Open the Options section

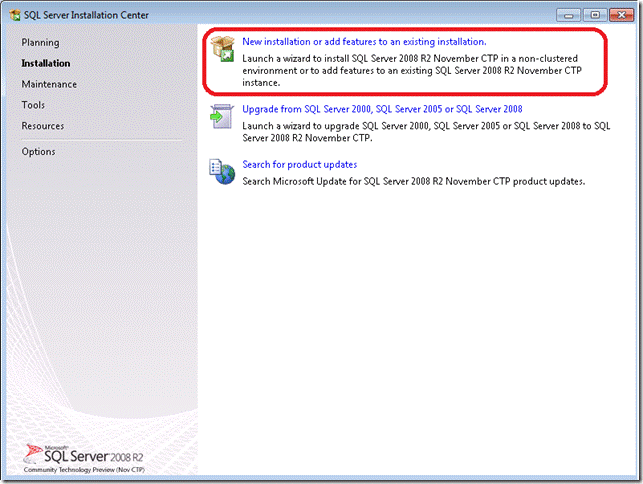click(x=38, y=152)
